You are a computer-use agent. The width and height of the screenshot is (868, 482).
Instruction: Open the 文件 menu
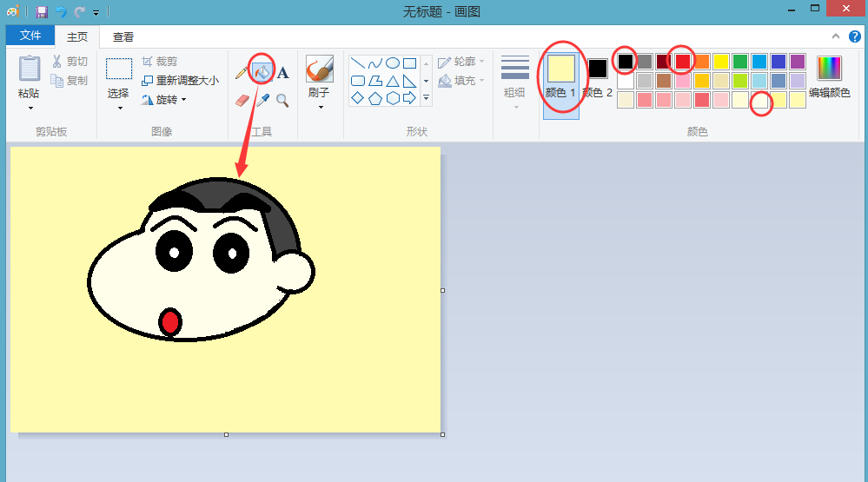(30, 36)
